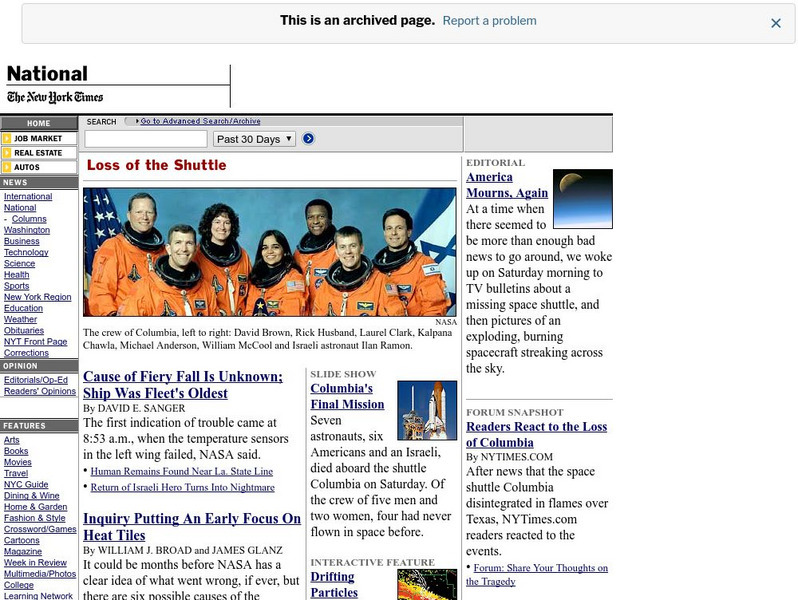798x600 pixels.
Task: Go to Advanced Search/Archive link
Action: click(x=200, y=121)
